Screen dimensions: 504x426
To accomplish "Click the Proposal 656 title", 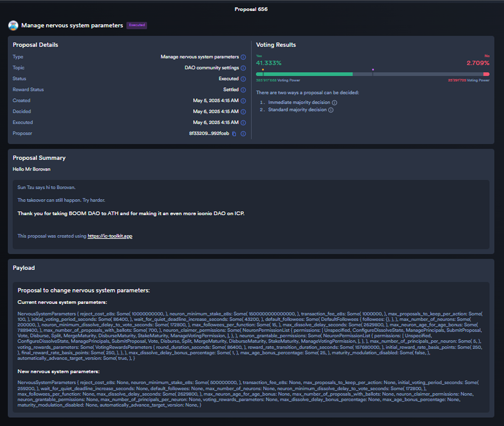I will click(x=251, y=9).
